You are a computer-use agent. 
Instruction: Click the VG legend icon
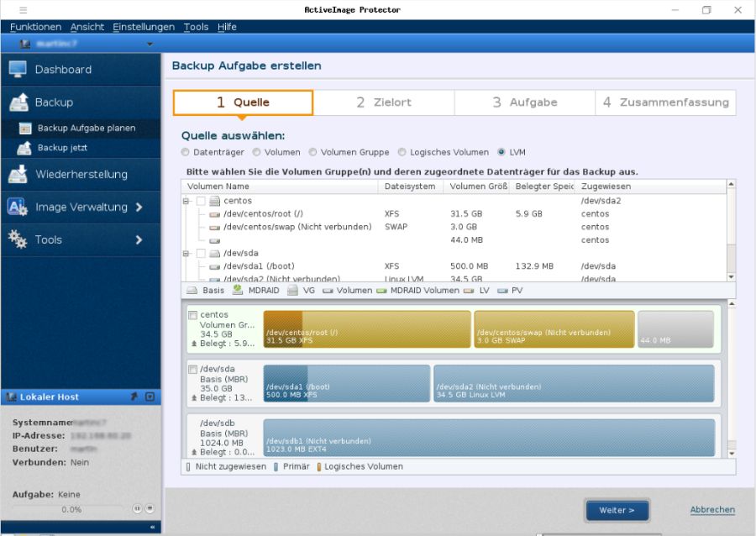pos(292,290)
